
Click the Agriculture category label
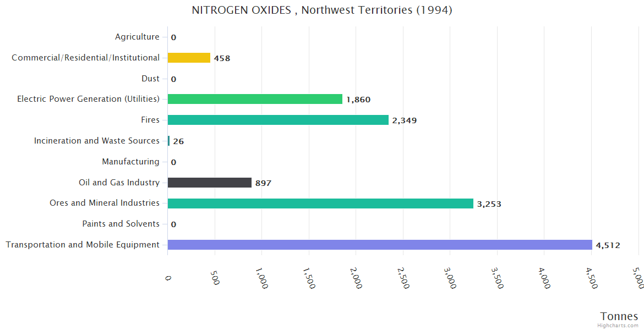pos(137,37)
